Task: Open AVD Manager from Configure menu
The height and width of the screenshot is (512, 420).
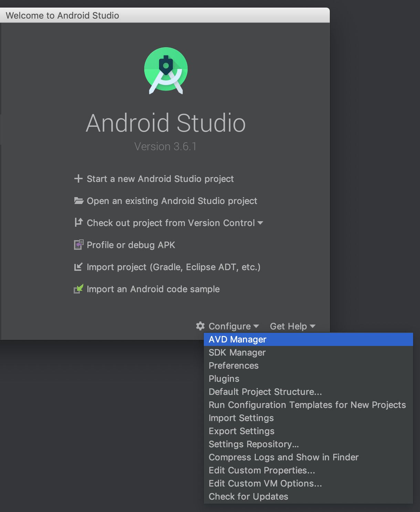Action: [308, 339]
